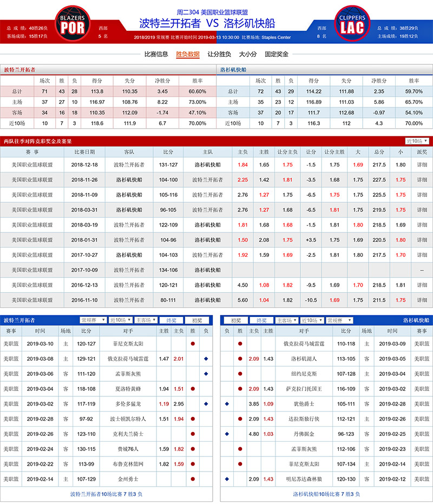Click the 2017-10-09 date in the head-to-head table
Screen dimensions: 433x504
click(84, 270)
